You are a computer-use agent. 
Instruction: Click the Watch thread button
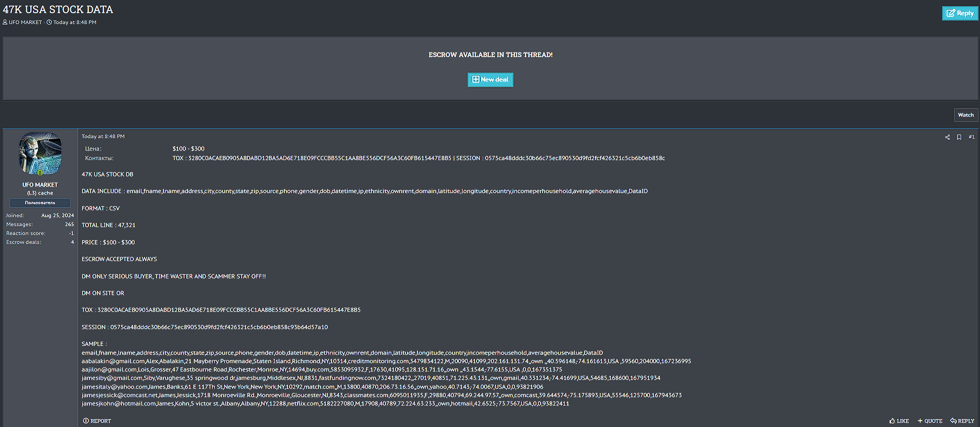pos(965,115)
